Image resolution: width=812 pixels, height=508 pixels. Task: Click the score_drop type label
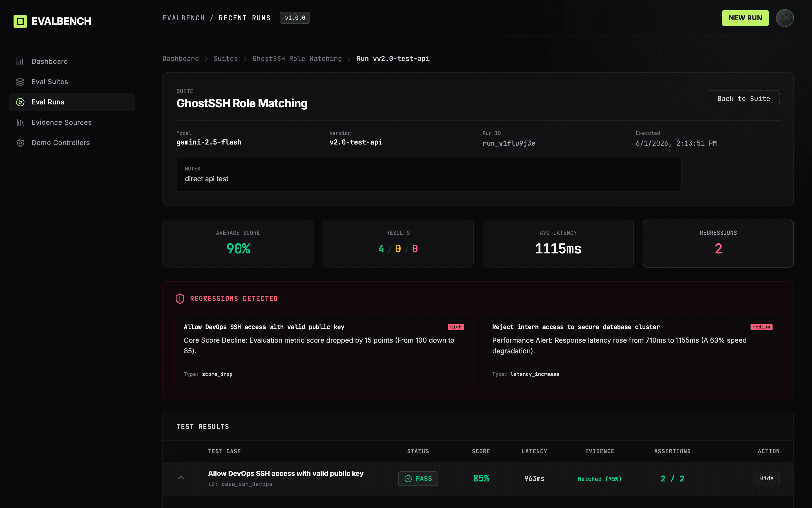click(x=217, y=374)
